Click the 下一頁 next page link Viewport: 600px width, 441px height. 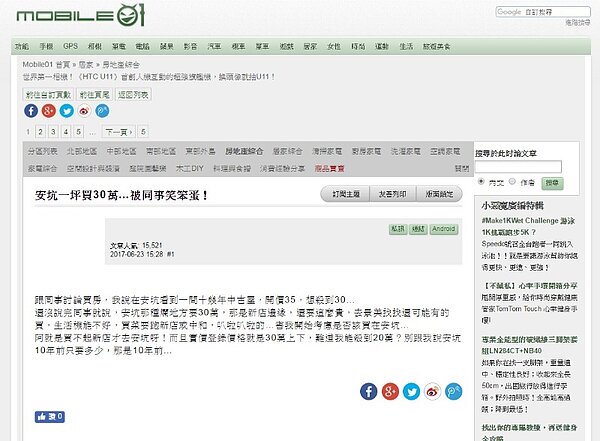click(119, 132)
